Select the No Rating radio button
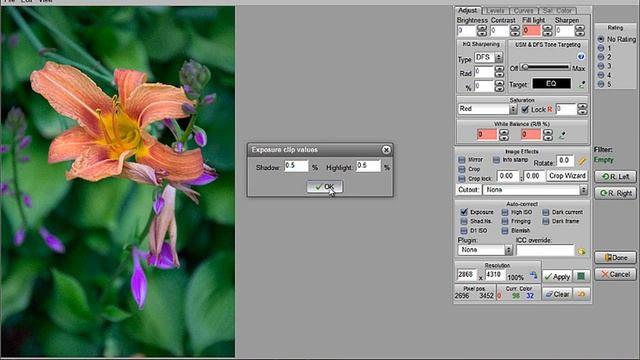Screen dimensions: 640x360 coord(601,39)
